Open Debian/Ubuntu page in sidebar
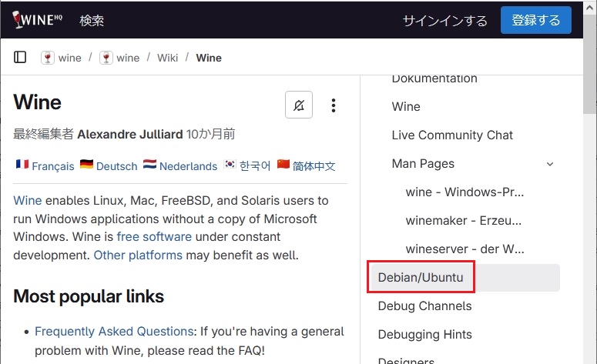The image size is (597, 364). coord(421,277)
